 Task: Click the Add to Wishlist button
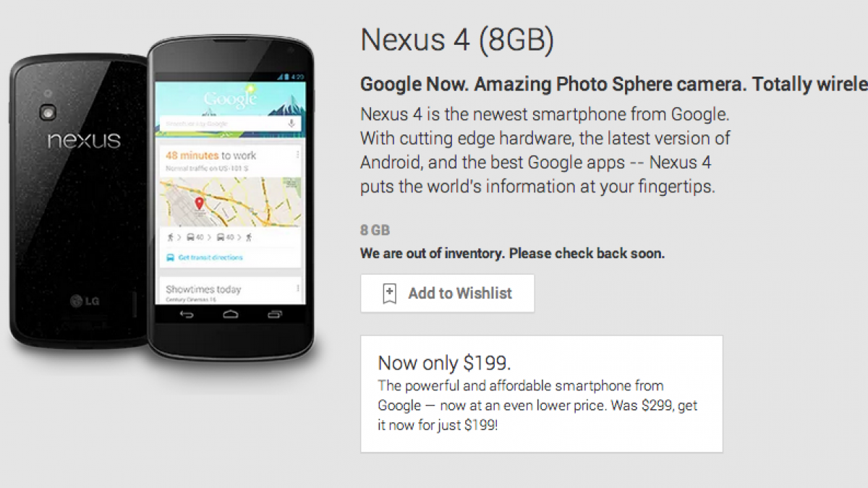click(448, 294)
